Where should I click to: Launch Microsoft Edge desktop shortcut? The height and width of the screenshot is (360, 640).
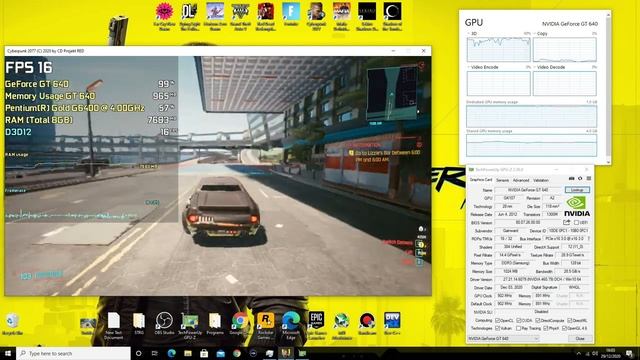point(291,326)
